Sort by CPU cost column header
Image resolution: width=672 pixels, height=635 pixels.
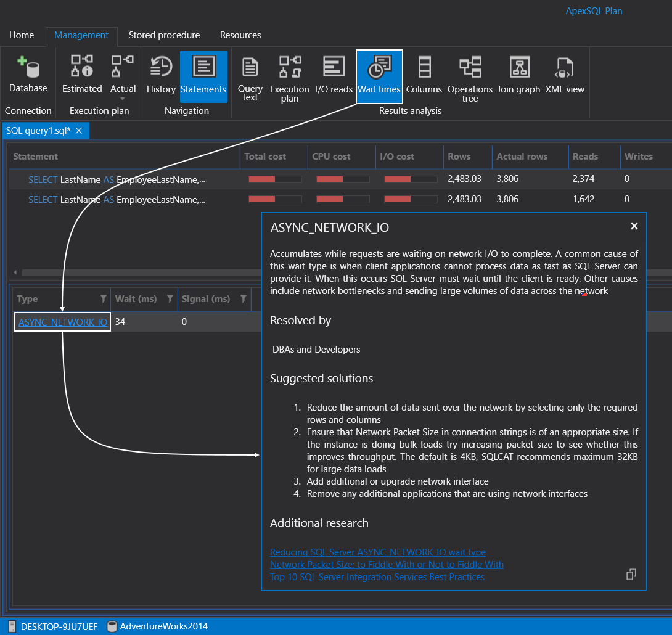[x=342, y=157]
